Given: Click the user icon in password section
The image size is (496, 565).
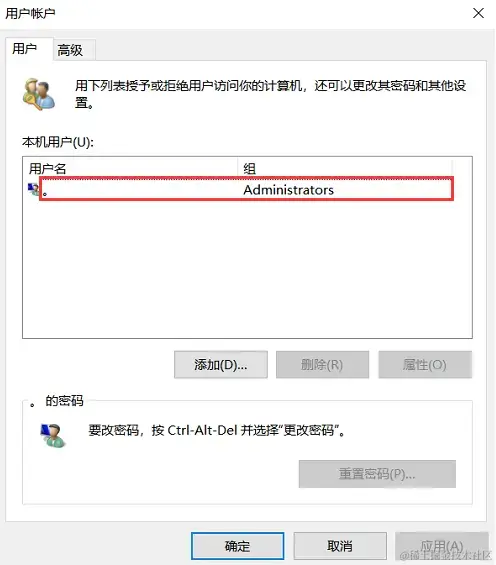Looking at the screenshot, I should click(x=53, y=435).
